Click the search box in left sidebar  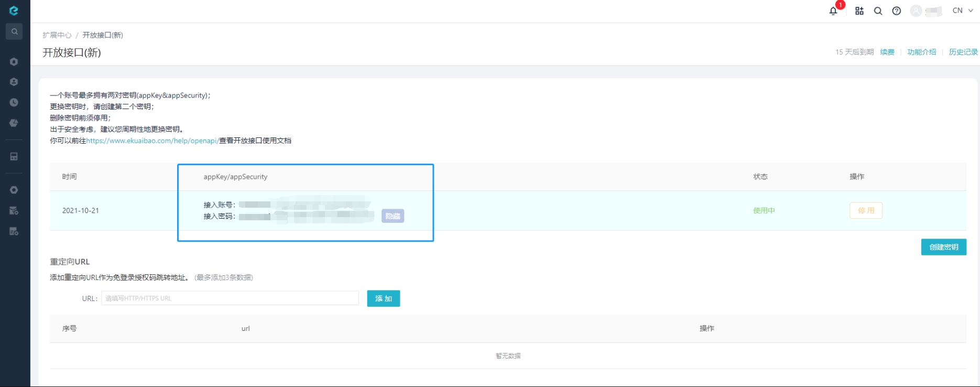click(x=14, y=31)
